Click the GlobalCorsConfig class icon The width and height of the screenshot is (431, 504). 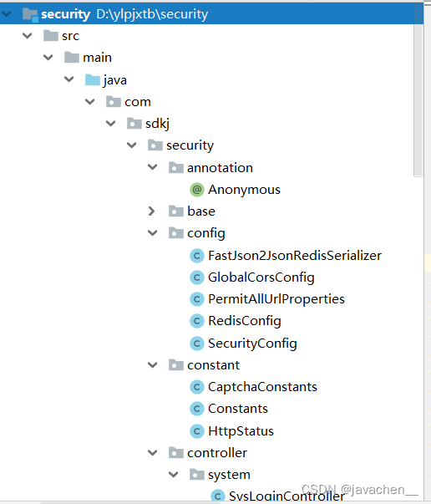197,277
